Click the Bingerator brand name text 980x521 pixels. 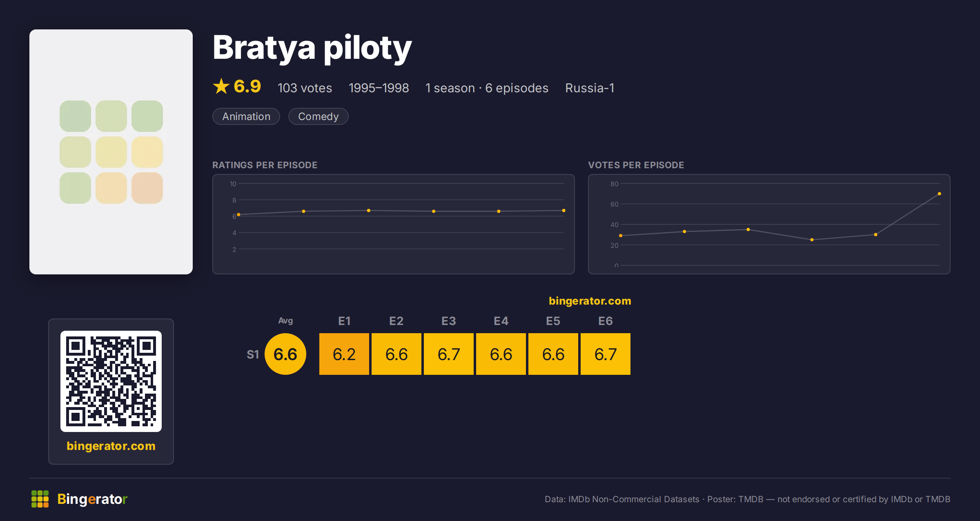tap(92, 499)
